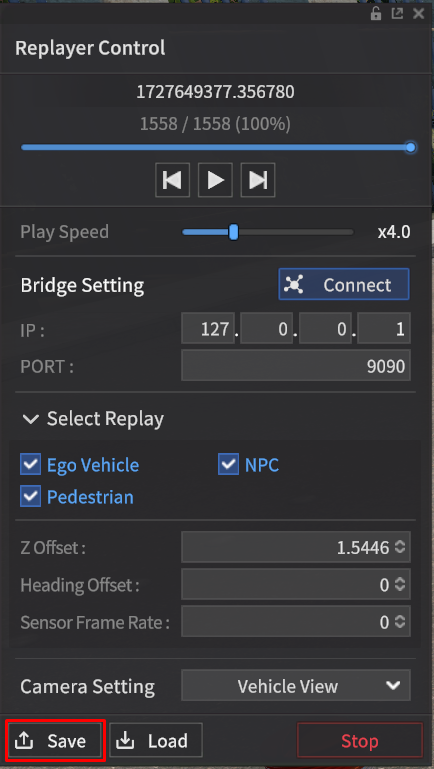Pop out the Replayer Control panel
The image size is (434, 769).
tap(397, 14)
